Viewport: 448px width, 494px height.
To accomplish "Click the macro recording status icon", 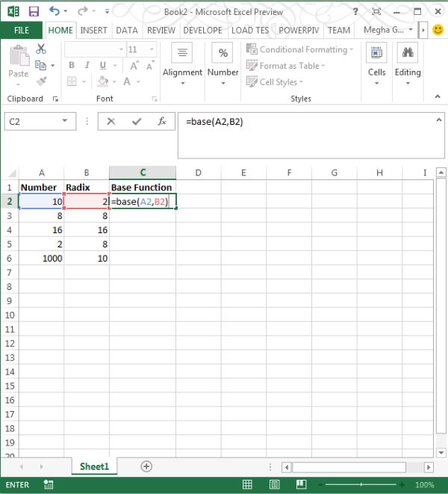I will coord(49,484).
